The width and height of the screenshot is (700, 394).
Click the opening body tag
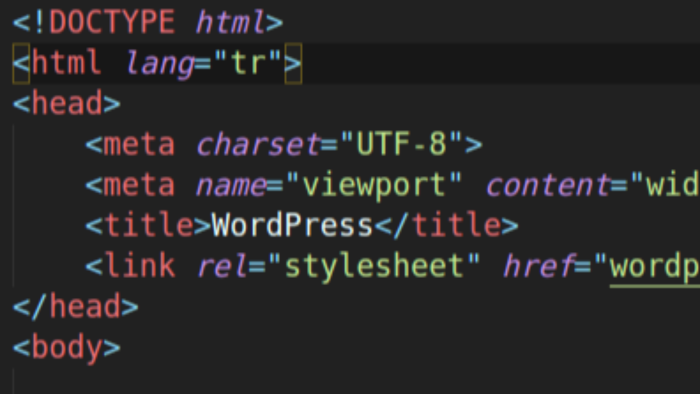pos(67,348)
